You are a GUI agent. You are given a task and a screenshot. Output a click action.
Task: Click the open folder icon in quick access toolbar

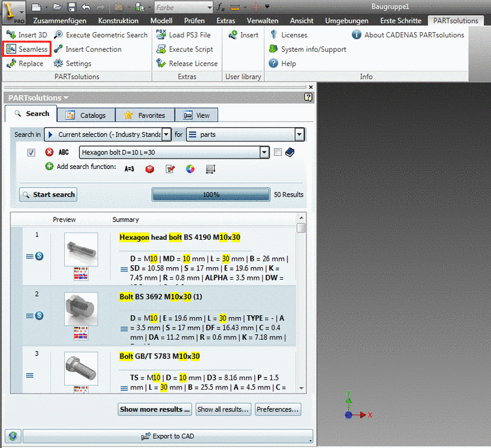click(x=57, y=7)
